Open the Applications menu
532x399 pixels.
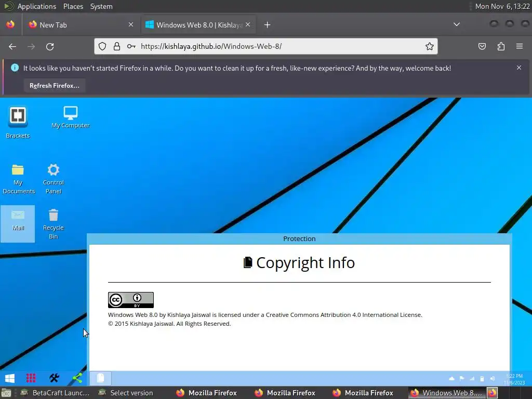pyautogui.click(x=37, y=6)
